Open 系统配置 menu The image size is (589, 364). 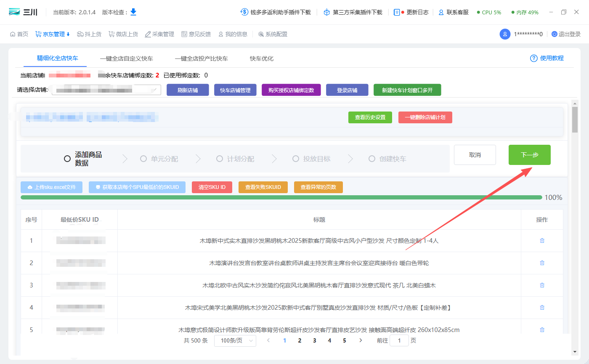pyautogui.click(x=273, y=34)
